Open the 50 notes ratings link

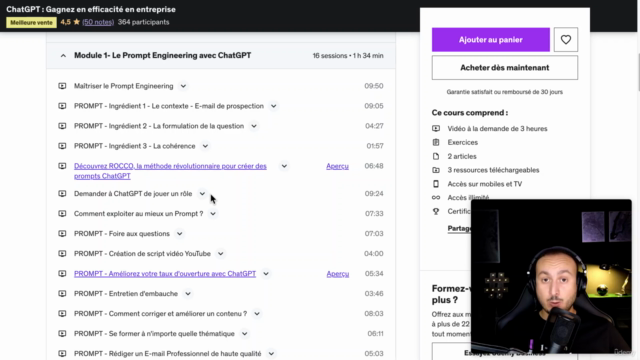98,22
